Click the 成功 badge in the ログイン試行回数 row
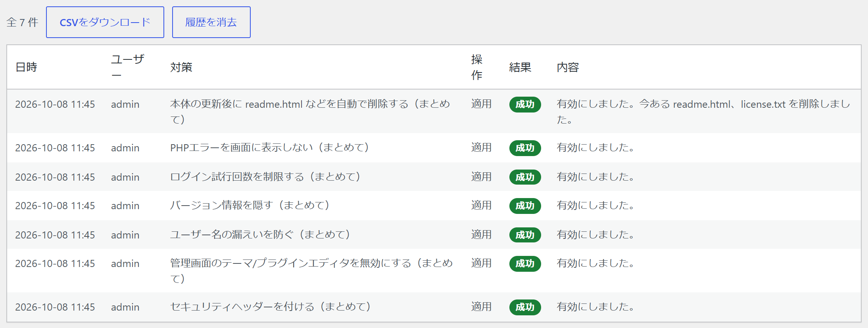Viewport: 868px width, 328px height. (x=525, y=177)
